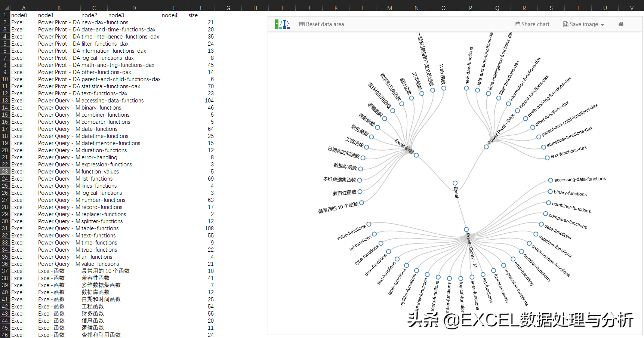Select row 23 header
Image resolution: width=644 pixels, height=338 pixels.
(5, 172)
